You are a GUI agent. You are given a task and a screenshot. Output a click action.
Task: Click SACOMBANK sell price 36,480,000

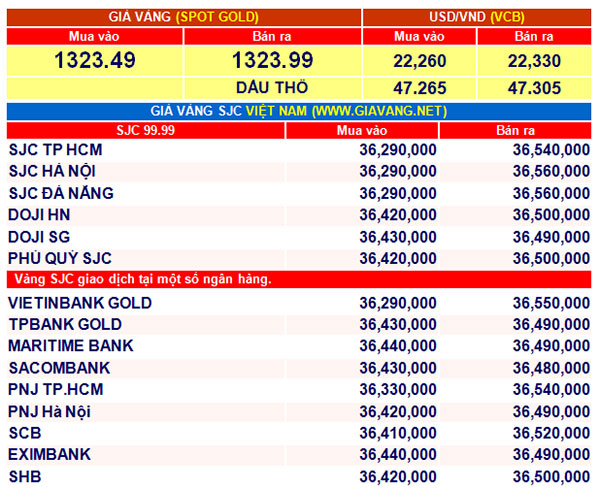[x=551, y=368]
